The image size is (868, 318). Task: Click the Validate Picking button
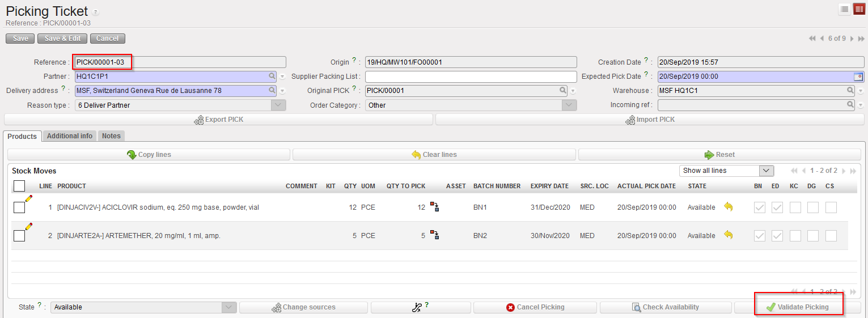[797, 307]
